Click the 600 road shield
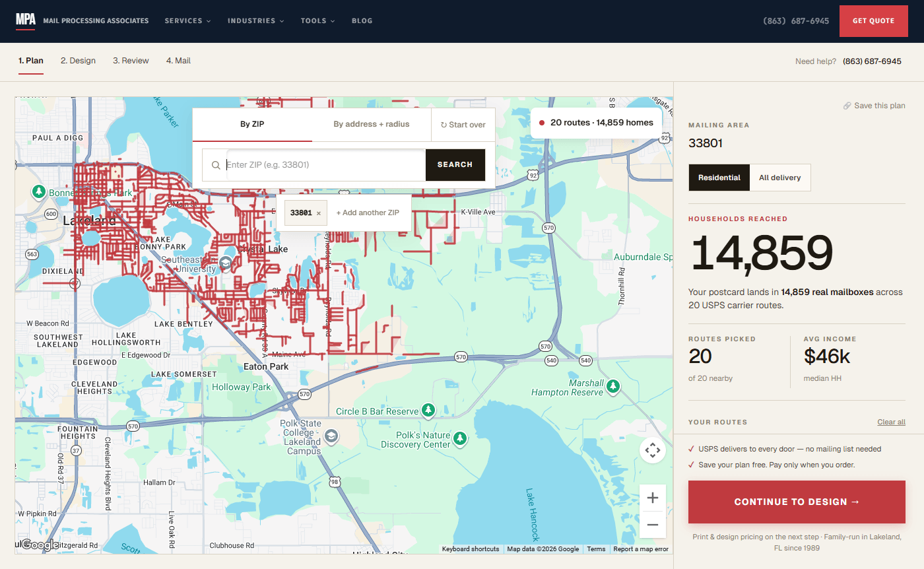924x569 pixels. point(51,214)
